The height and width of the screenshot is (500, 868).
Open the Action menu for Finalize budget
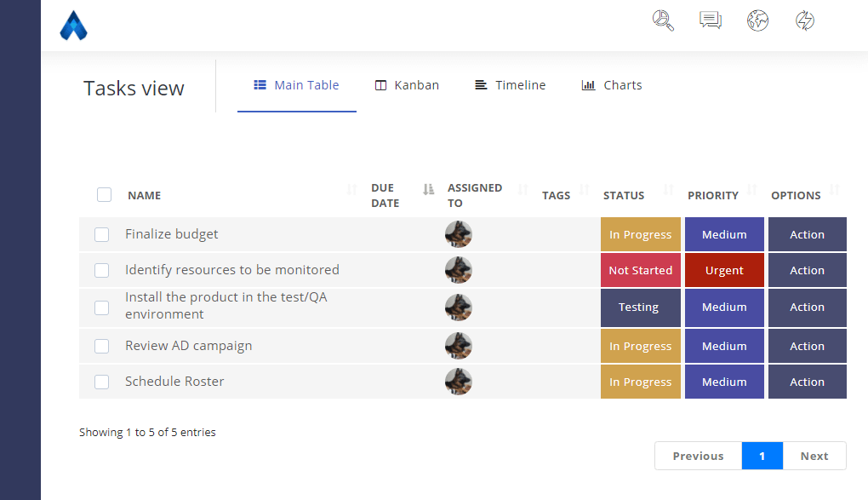pos(807,234)
